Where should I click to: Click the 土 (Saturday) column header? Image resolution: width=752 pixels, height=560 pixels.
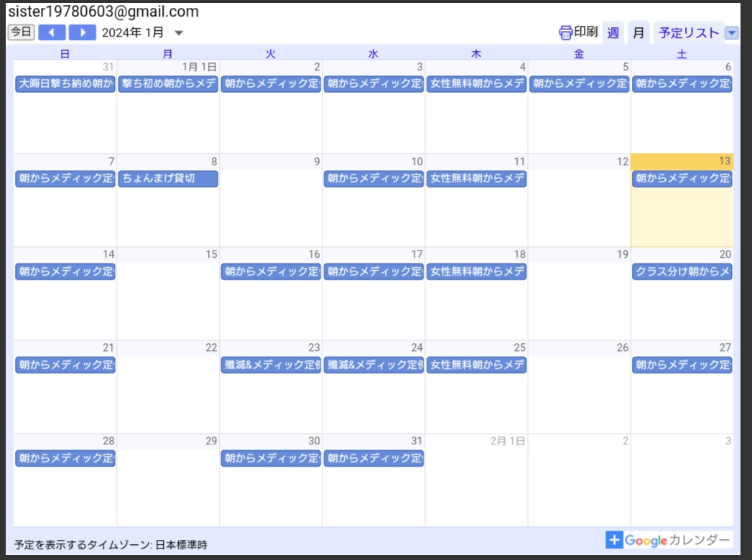682,54
